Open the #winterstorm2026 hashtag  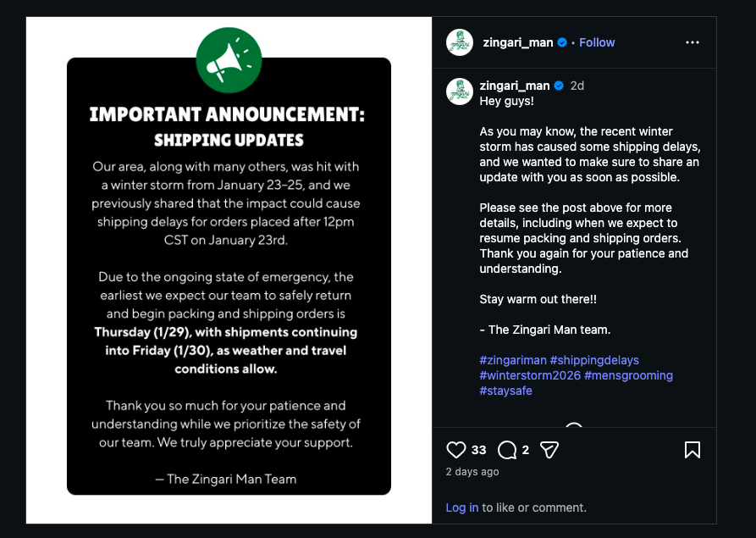[529, 375]
